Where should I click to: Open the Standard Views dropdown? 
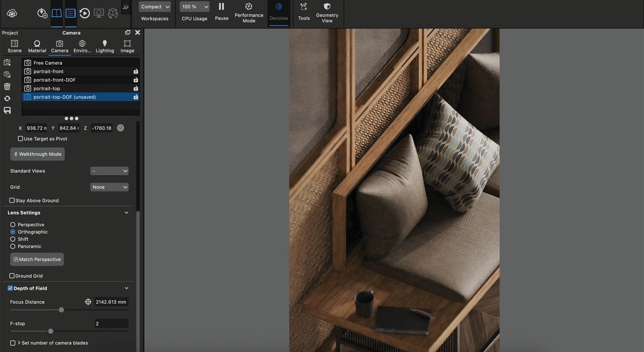(109, 171)
